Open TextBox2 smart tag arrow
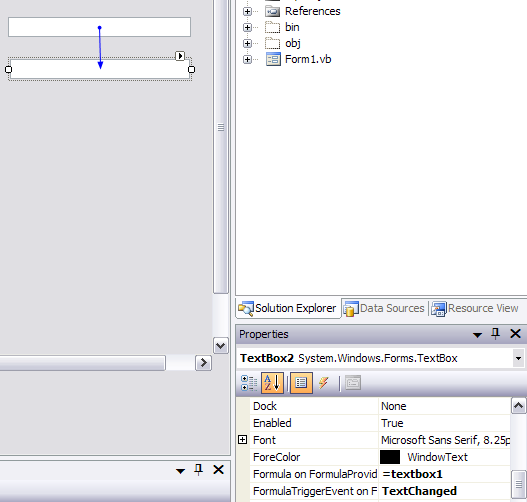This screenshot has width=527, height=502. coord(180,55)
